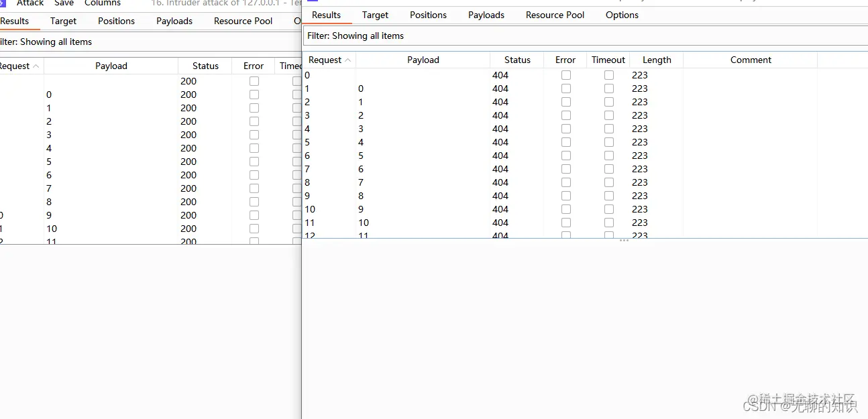Click 404 status in request 1 row
The image size is (868, 419).
tap(500, 88)
